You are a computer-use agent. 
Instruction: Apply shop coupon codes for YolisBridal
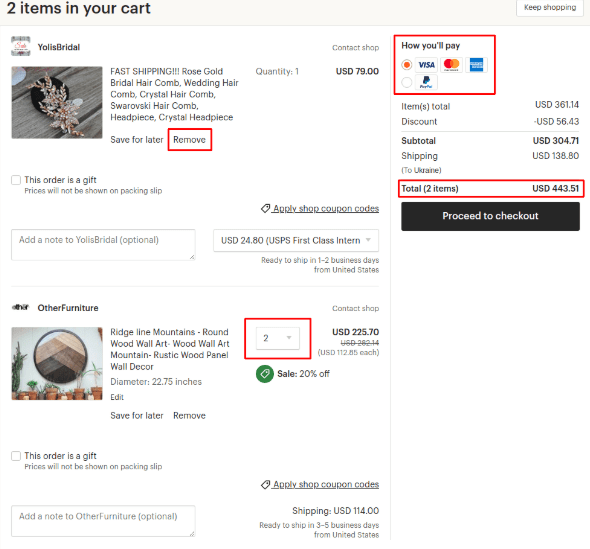click(x=326, y=208)
